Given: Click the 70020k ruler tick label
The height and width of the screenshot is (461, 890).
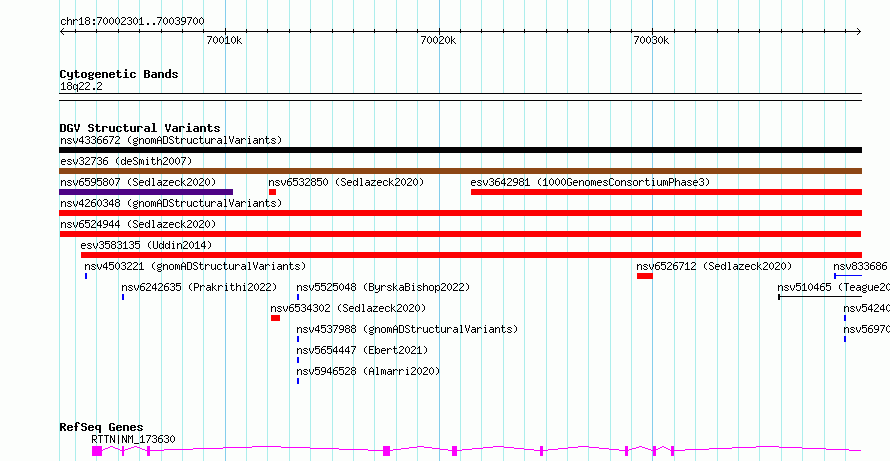Looking at the screenshot, I should [438, 40].
